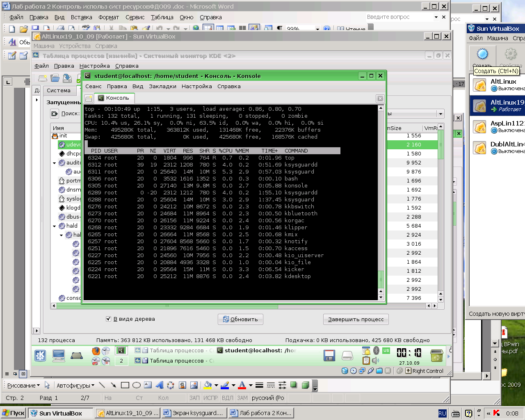Insert diagram from Word drawing toolbar
This screenshot has height=420, width=525.
[x=171, y=385]
